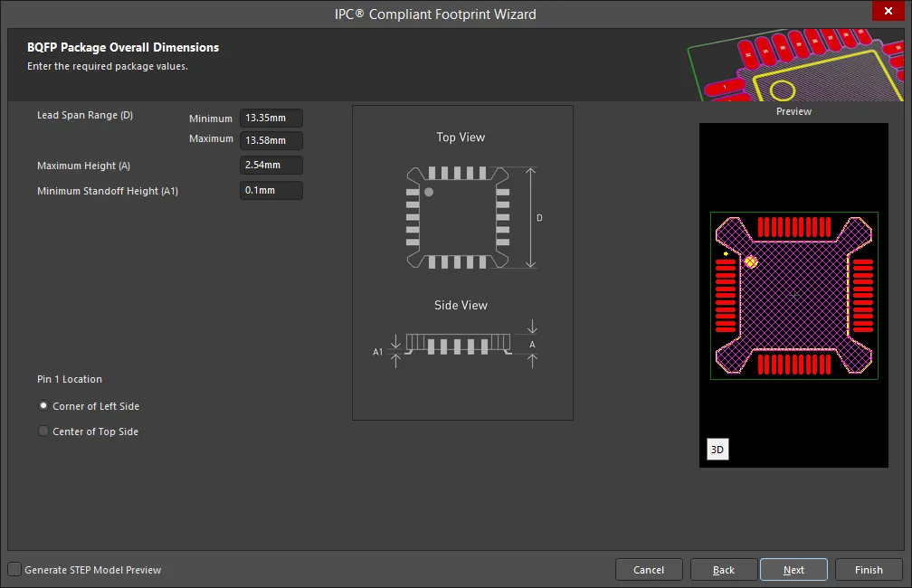Click the Top View package diagram

click(459, 217)
